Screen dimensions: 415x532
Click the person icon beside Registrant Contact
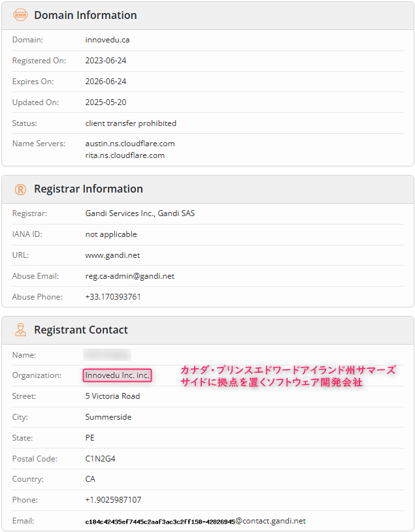coord(20,330)
